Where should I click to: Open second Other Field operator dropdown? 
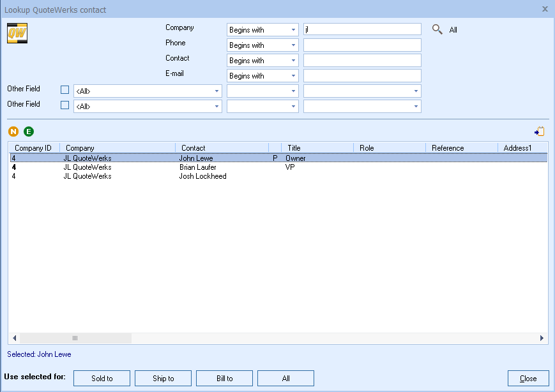point(262,106)
